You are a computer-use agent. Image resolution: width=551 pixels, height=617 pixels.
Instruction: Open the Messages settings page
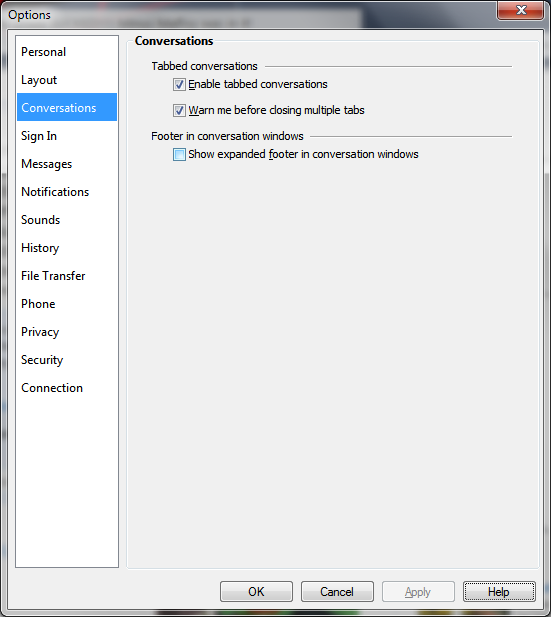[x=67, y=164]
